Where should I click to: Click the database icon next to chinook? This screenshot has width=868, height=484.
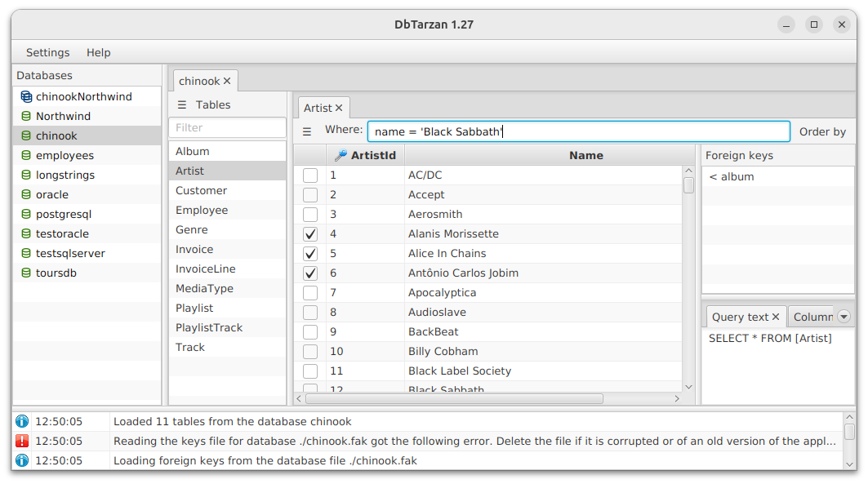[25, 135]
